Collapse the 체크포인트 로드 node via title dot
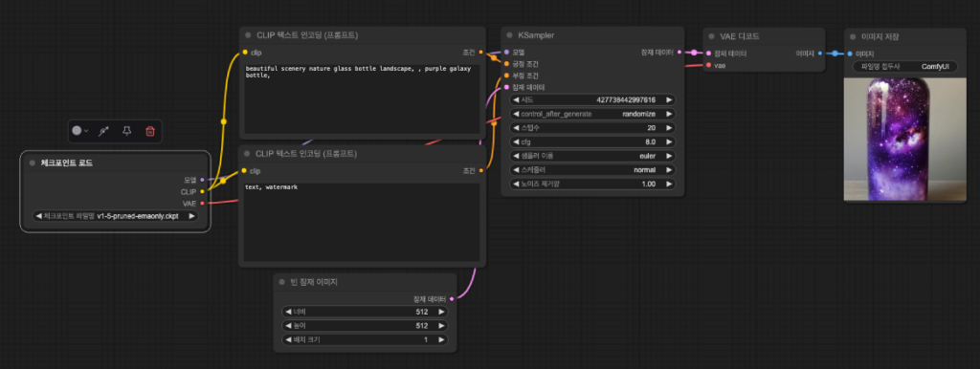Viewport: 980px width, 369px height. tap(32, 163)
